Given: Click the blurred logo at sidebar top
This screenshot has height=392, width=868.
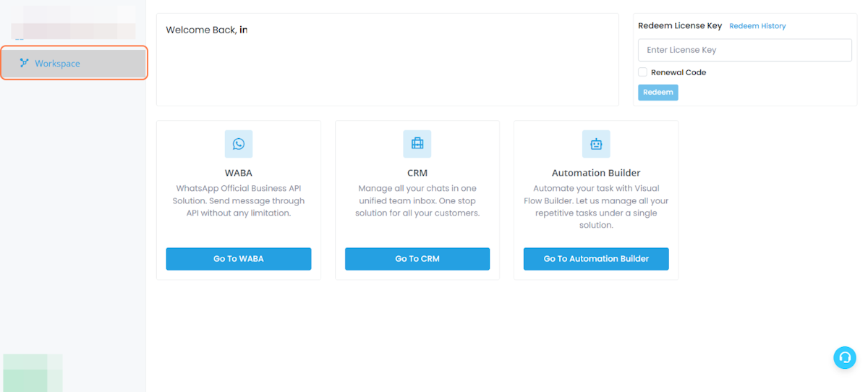Looking at the screenshot, I should (74, 23).
